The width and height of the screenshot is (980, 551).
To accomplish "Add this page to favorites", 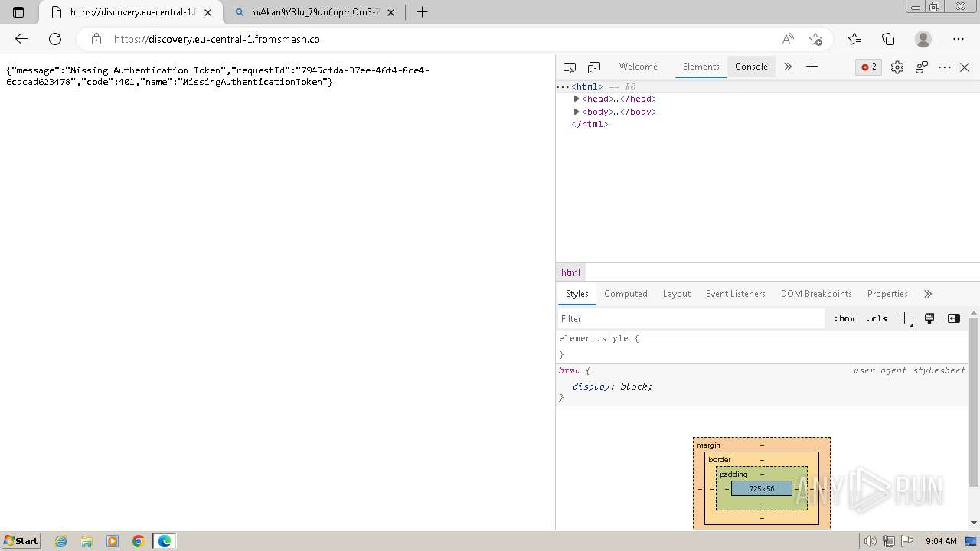I will pos(815,39).
